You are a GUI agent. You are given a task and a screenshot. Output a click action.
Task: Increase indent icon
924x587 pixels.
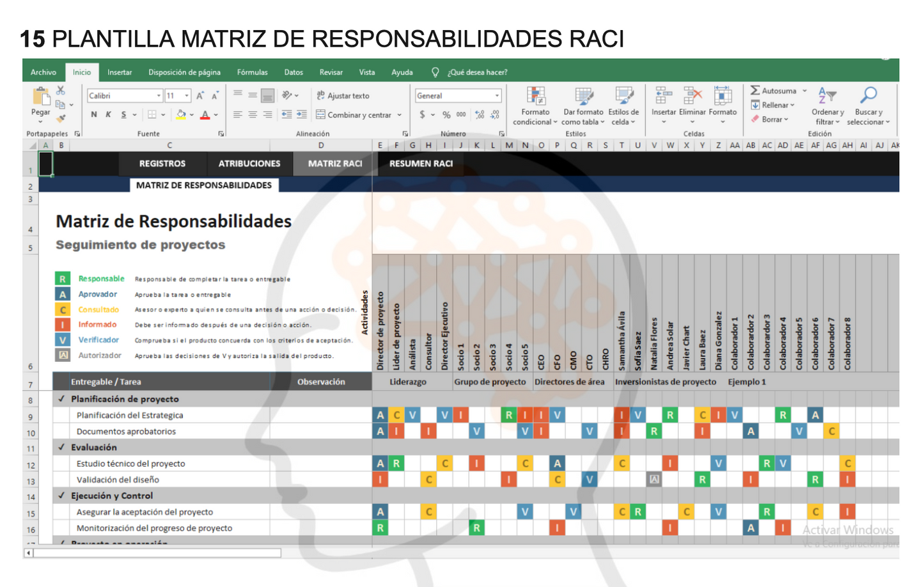click(302, 115)
